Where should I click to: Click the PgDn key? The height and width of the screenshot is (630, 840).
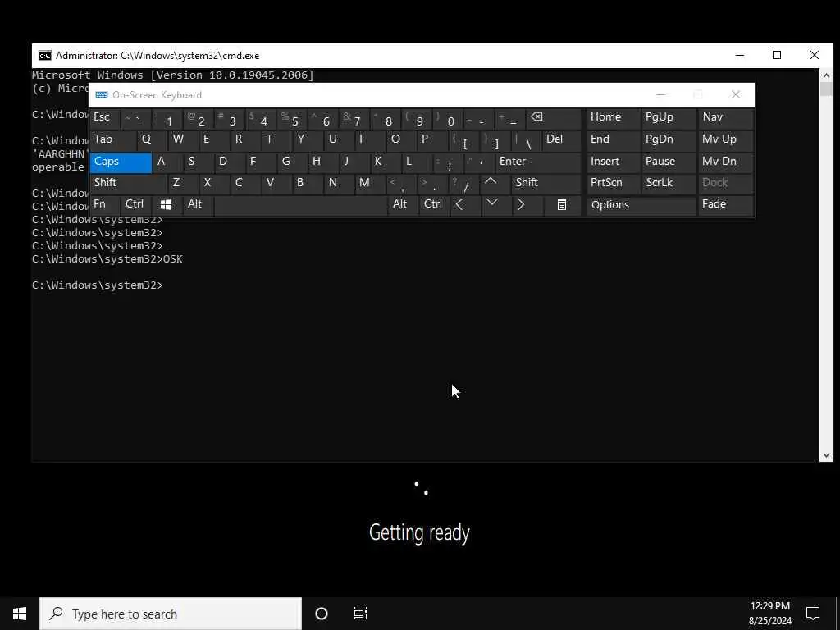(x=669, y=140)
